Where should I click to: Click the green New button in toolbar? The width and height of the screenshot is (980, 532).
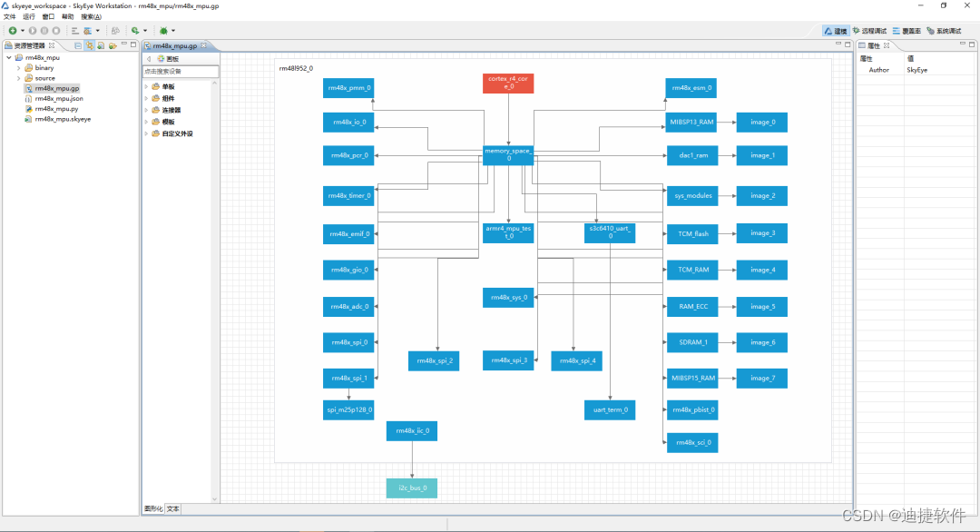tap(13, 31)
